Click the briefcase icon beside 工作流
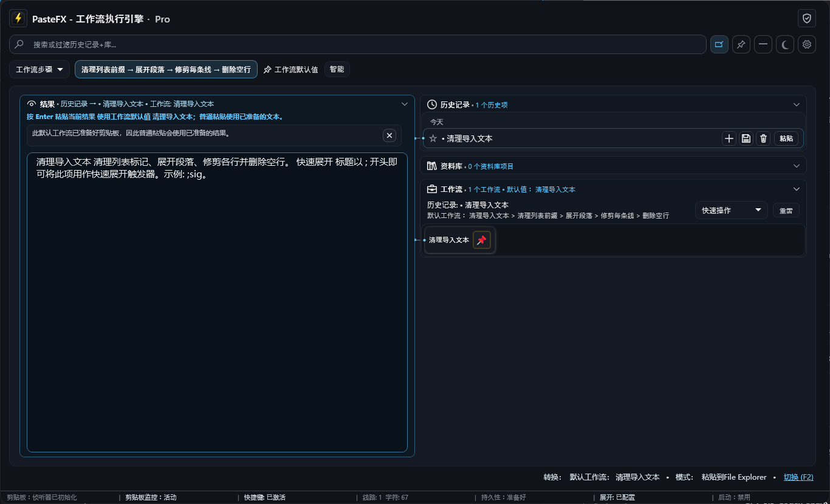Image resolution: width=830 pixels, height=504 pixels. click(x=433, y=189)
